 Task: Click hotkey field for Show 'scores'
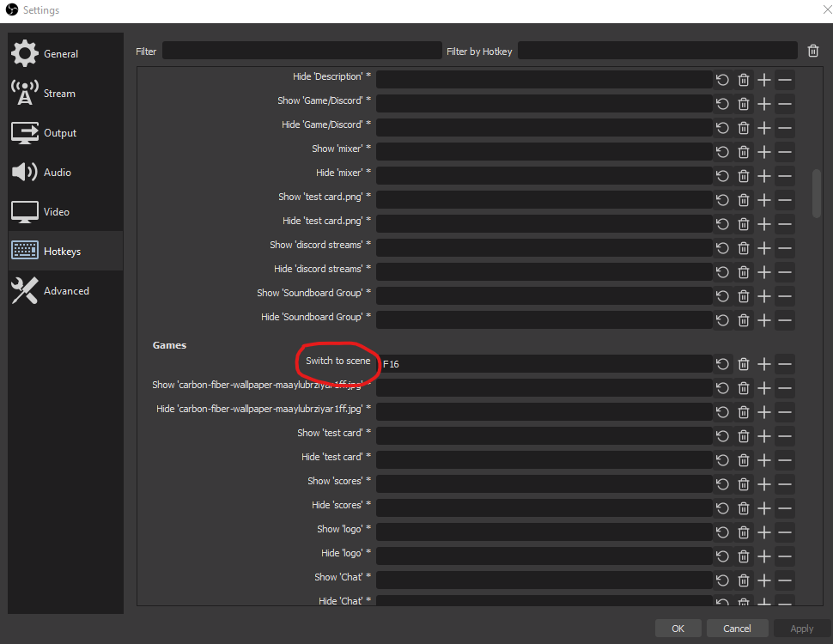(544, 484)
